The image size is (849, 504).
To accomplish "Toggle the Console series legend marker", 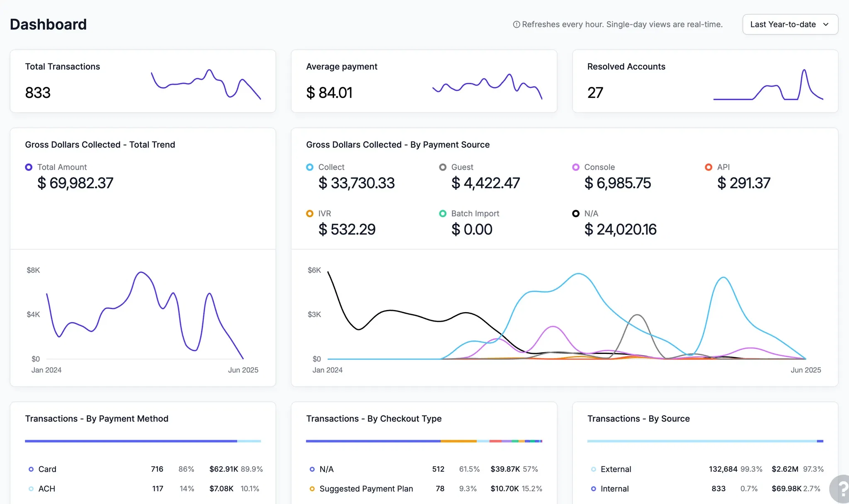I will click(576, 167).
